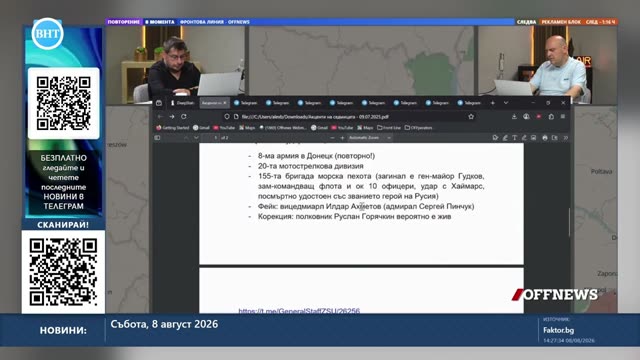Select the PDF text annotation tool
This screenshot has height=360, width=640.
coord(514,138)
